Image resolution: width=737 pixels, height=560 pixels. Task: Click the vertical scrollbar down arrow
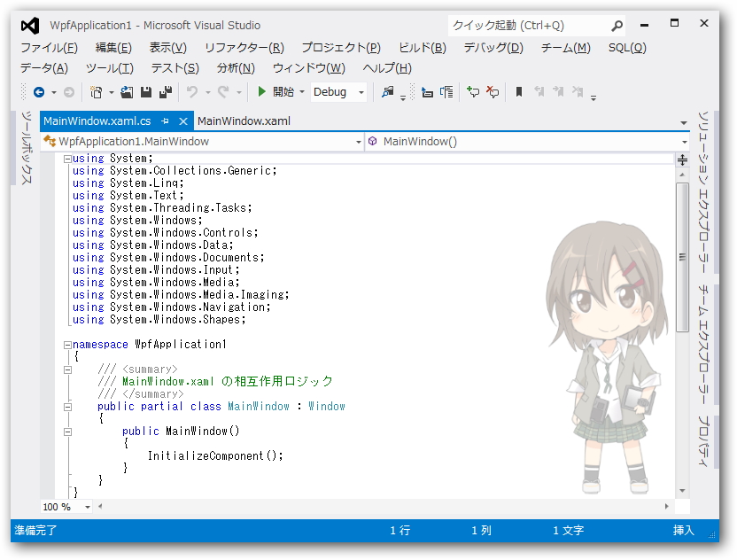click(682, 491)
